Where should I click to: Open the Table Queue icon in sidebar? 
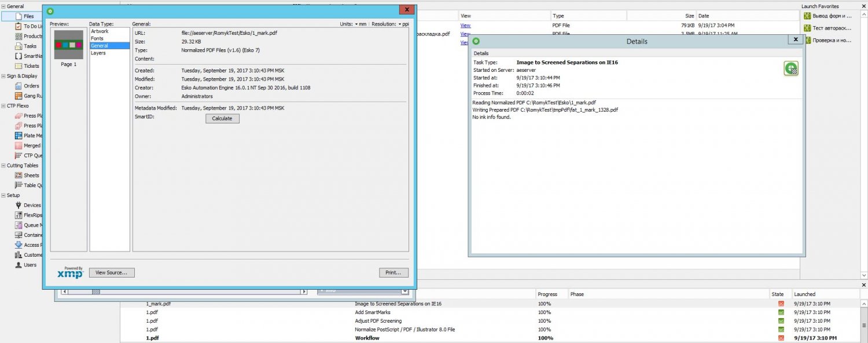pyautogui.click(x=19, y=185)
